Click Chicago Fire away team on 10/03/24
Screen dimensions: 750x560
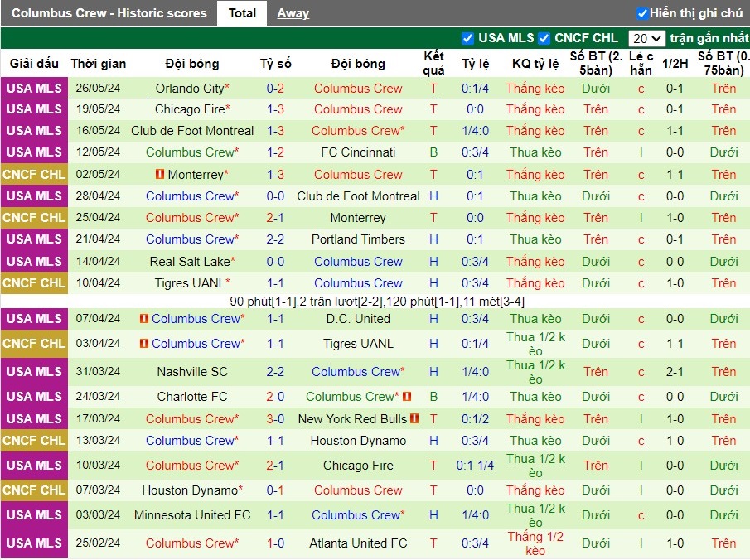358,466
